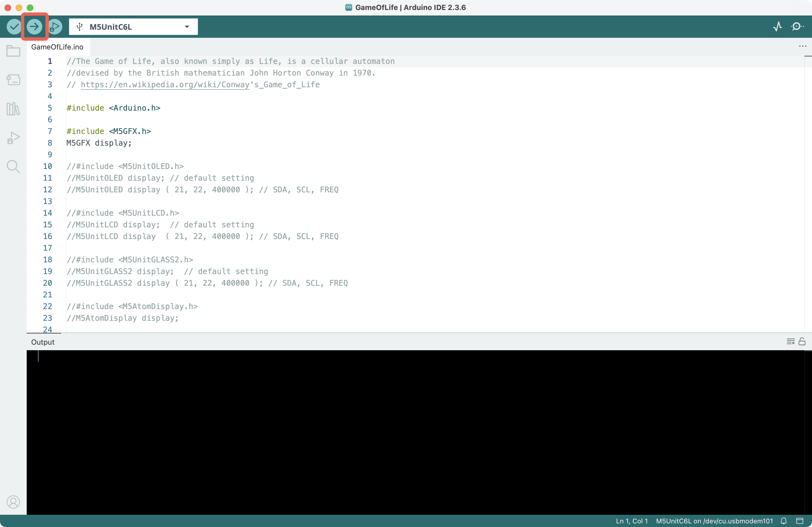The height and width of the screenshot is (527, 812).
Task: Toggle the output scroll lock
Action: [802, 342]
